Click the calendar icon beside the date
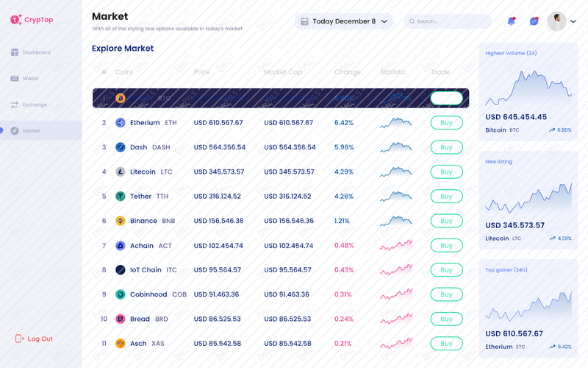 coord(304,21)
